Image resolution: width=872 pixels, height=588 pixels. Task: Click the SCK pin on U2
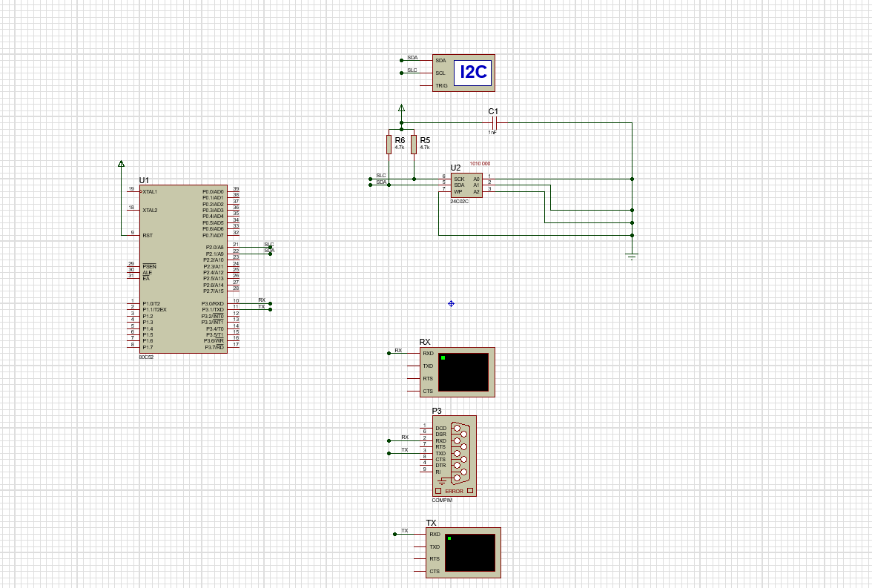(459, 179)
